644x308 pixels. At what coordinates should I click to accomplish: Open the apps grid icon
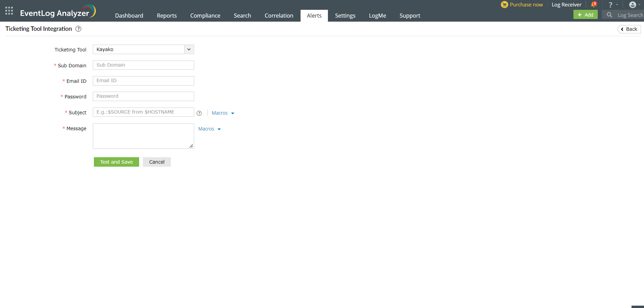pyautogui.click(x=9, y=10)
